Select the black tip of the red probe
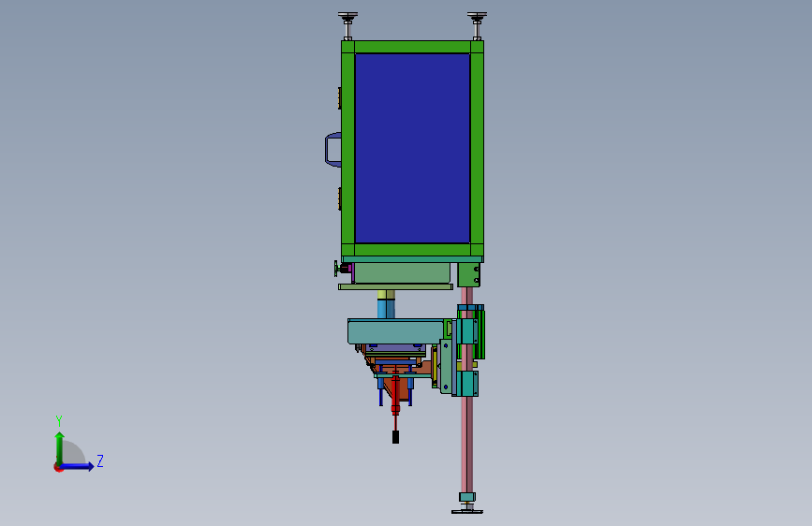 coord(395,437)
